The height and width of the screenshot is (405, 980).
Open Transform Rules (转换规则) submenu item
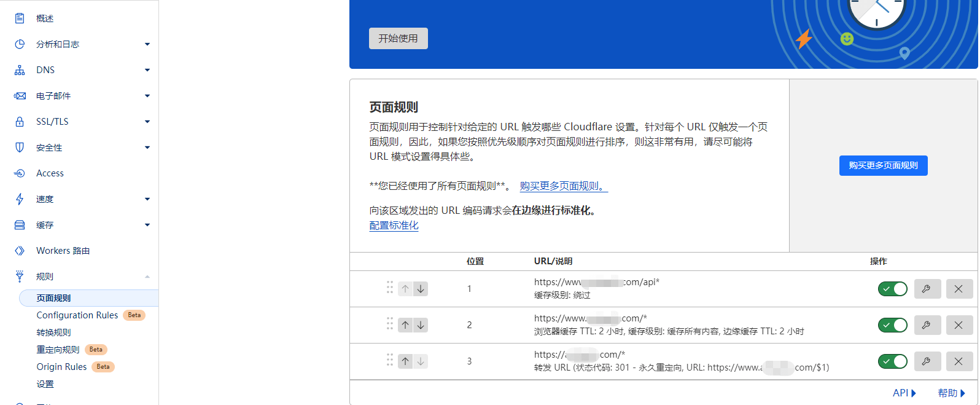53,332
